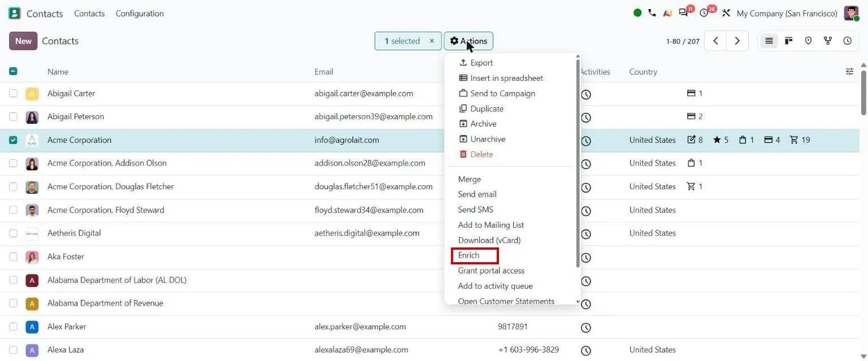Image resolution: width=868 pixels, height=361 pixels.
Task: Choose Send to Campaign
Action: tap(497, 93)
